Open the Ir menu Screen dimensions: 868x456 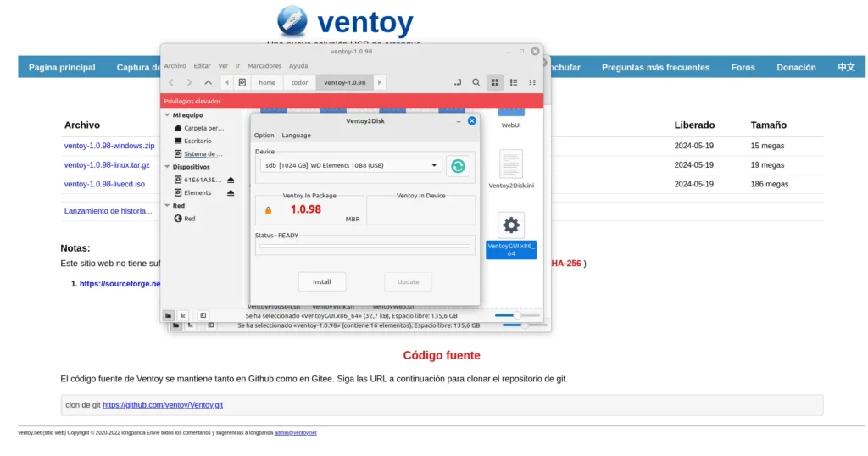coord(237,66)
